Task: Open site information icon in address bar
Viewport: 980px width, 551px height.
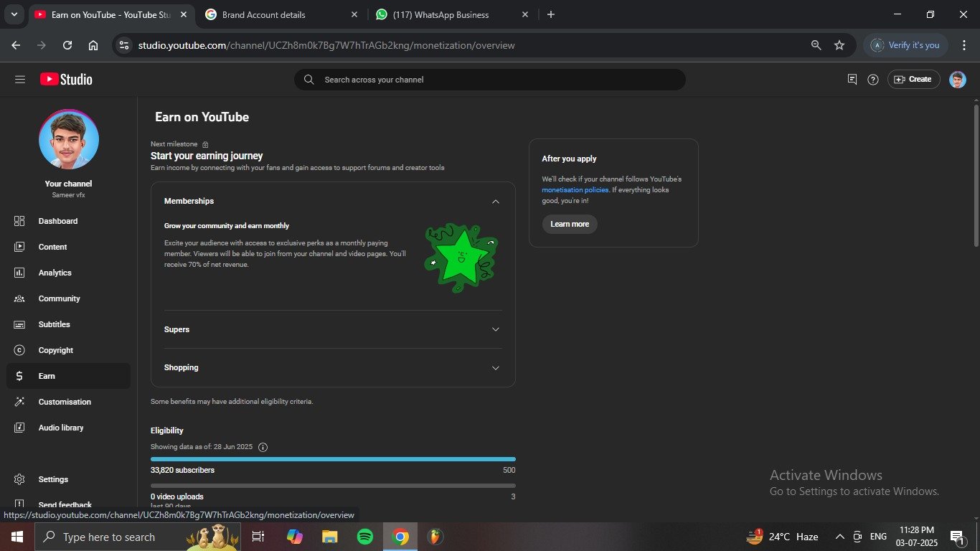Action: click(x=124, y=45)
